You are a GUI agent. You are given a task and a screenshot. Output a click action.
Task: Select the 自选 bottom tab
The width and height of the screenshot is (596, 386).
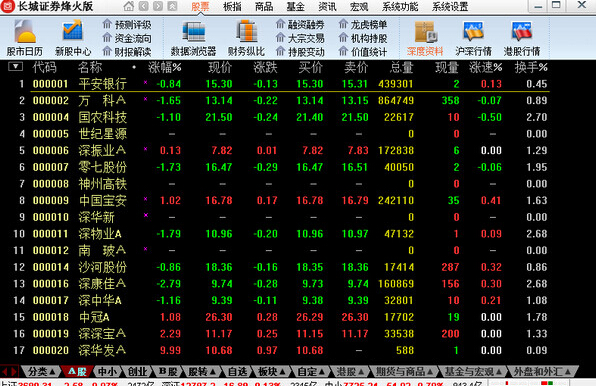[x=237, y=371]
